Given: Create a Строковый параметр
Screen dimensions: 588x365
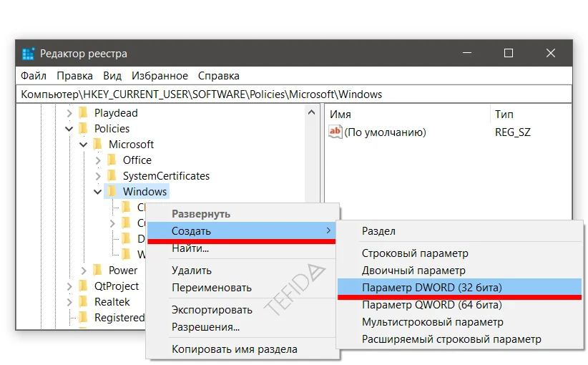Looking at the screenshot, I should pyautogui.click(x=459, y=253).
